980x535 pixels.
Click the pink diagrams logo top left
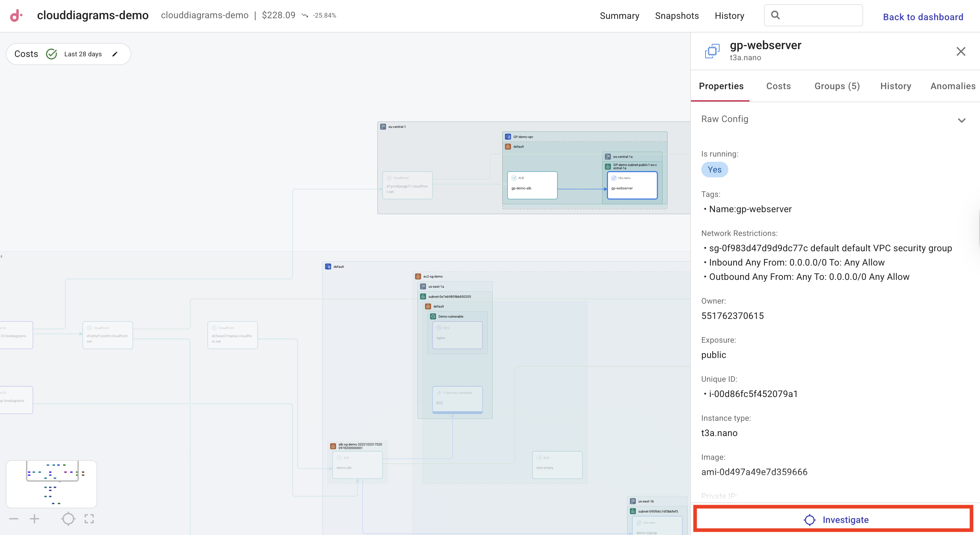coord(16,15)
